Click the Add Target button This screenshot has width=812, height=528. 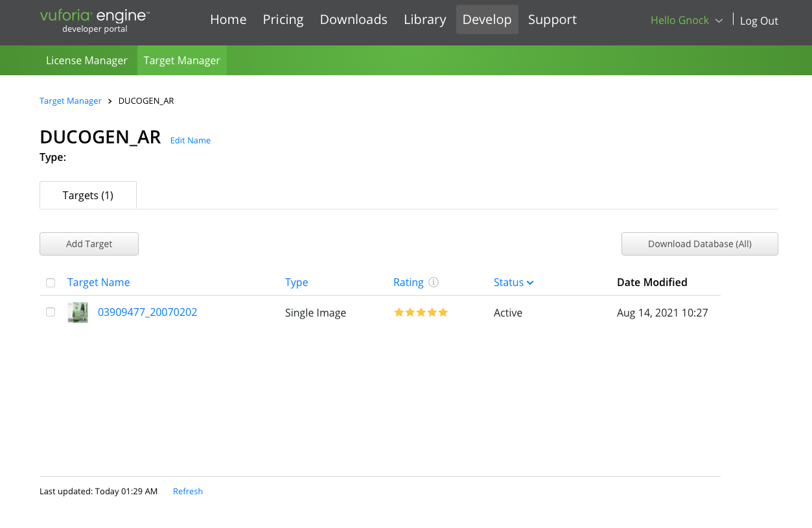click(x=89, y=244)
